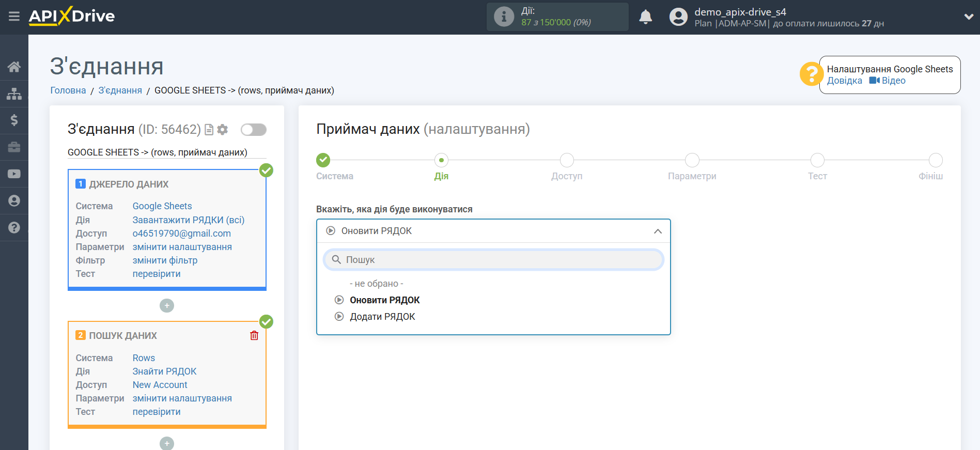
Task: Click the 'Пошук' search field
Action: (493, 260)
